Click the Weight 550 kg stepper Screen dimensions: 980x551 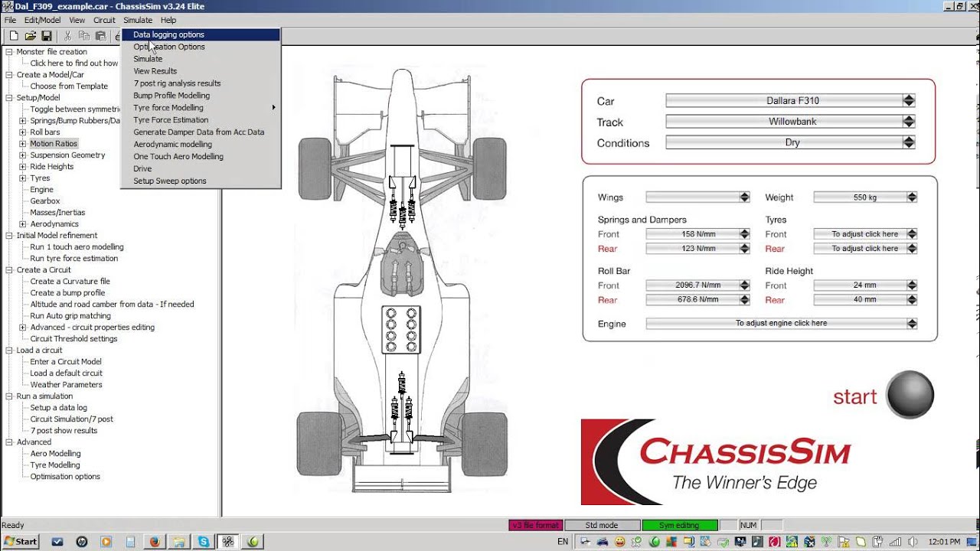(912, 197)
